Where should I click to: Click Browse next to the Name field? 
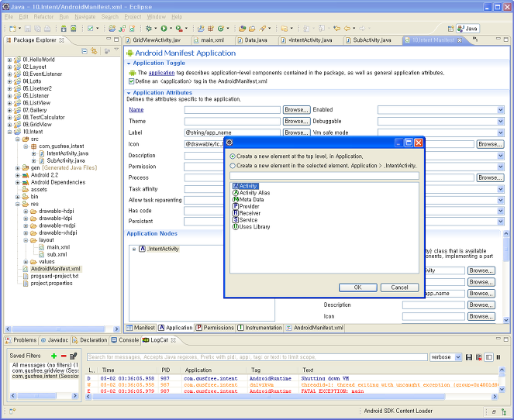coord(296,110)
